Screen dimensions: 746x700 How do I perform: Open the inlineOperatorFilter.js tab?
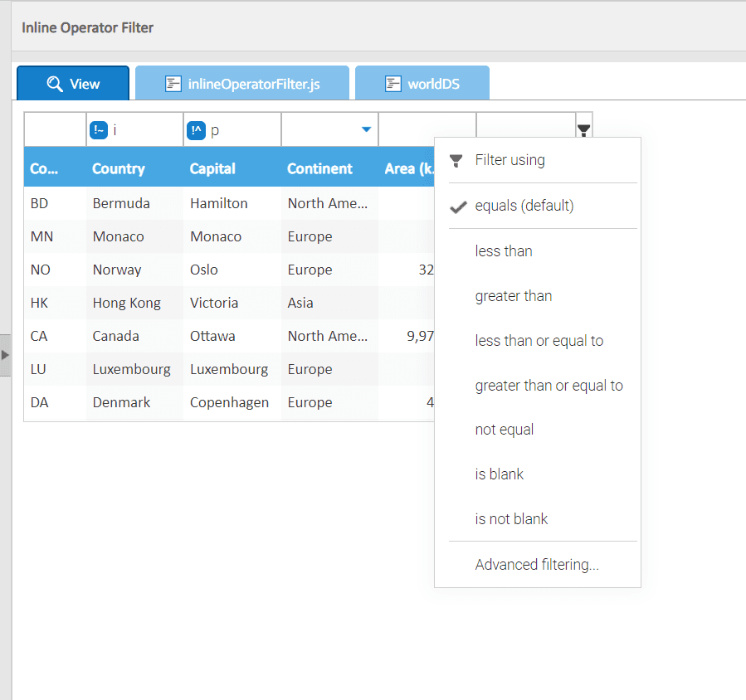pyautogui.click(x=242, y=83)
